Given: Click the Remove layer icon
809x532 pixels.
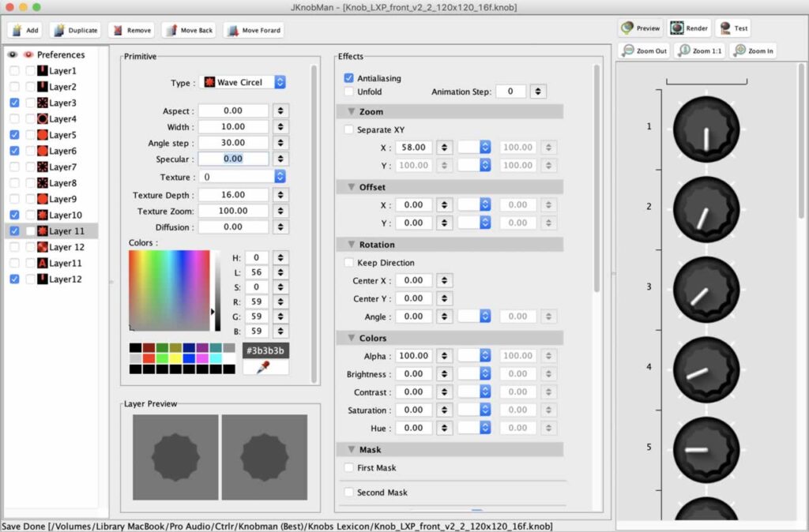Looking at the screenshot, I should 118,30.
